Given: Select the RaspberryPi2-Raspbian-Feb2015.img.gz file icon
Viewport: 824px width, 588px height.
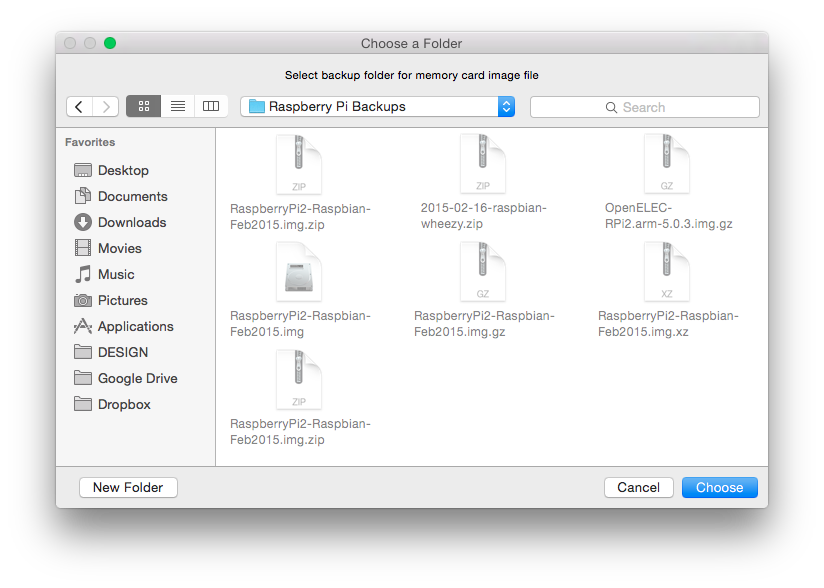Looking at the screenshot, I should tap(483, 272).
